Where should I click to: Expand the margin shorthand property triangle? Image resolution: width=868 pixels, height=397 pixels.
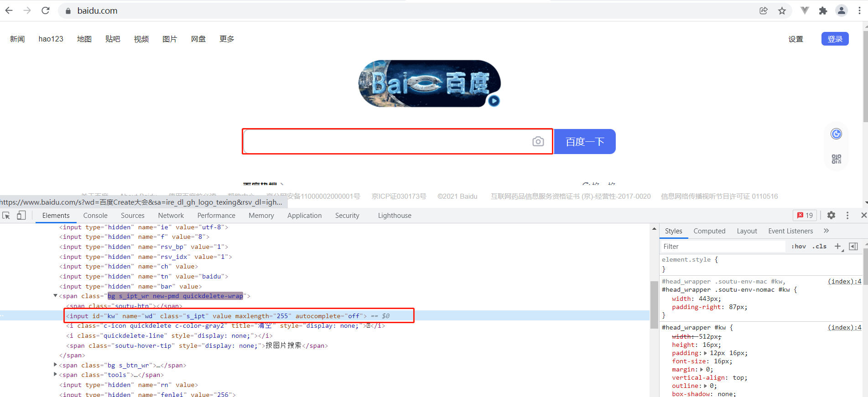702,369
